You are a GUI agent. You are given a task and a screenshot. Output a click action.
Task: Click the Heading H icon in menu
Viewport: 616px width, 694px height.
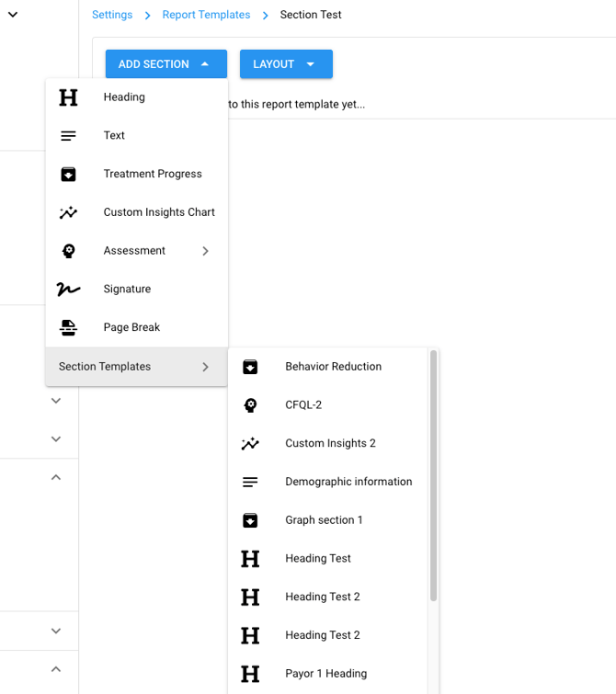point(68,97)
